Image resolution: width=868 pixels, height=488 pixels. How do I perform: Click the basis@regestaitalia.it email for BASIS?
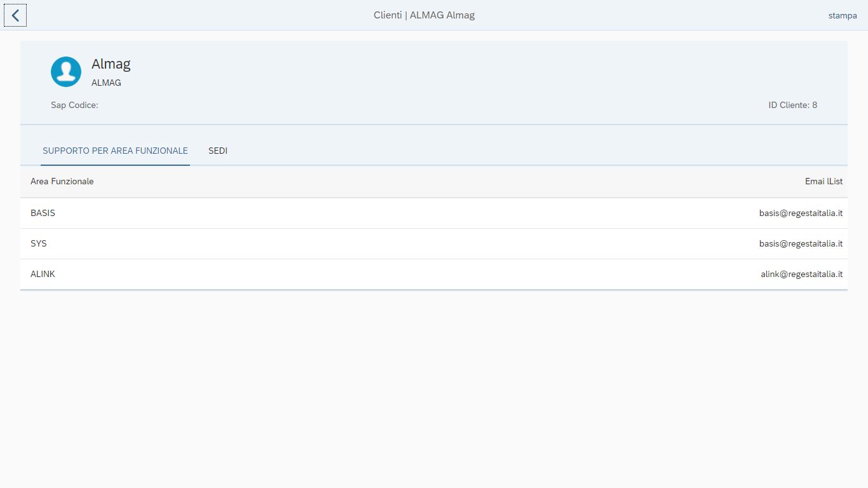[801, 213]
